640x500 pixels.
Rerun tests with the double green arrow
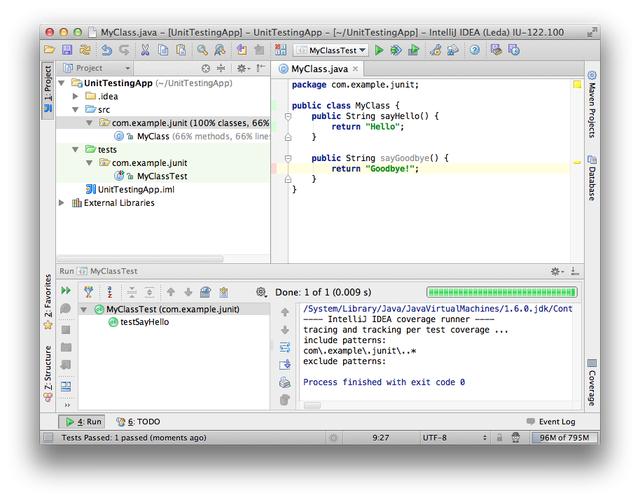(66, 291)
